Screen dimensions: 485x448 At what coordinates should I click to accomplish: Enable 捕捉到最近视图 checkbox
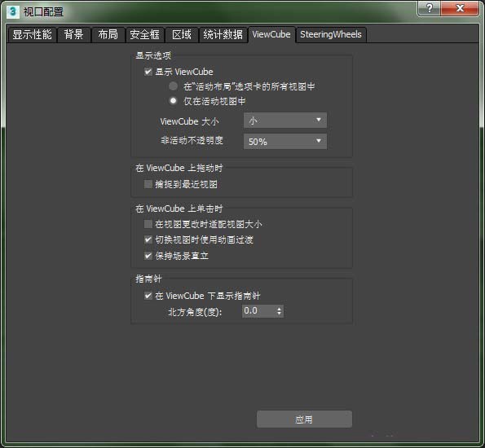[148, 184]
